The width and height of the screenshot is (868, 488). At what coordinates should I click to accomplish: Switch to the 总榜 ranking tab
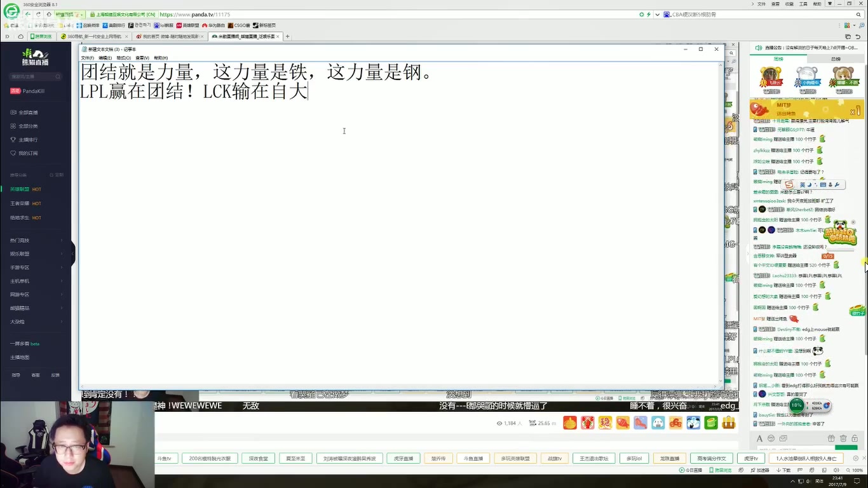tap(836, 58)
